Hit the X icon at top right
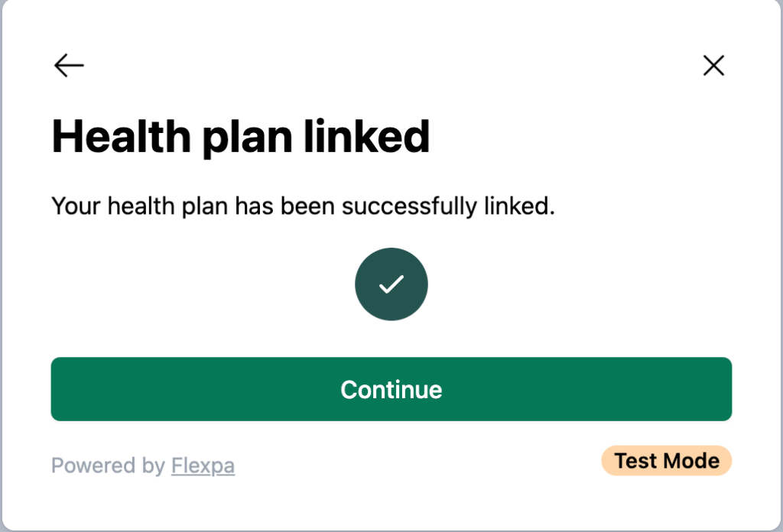This screenshot has width=783, height=532. pyautogui.click(x=713, y=66)
